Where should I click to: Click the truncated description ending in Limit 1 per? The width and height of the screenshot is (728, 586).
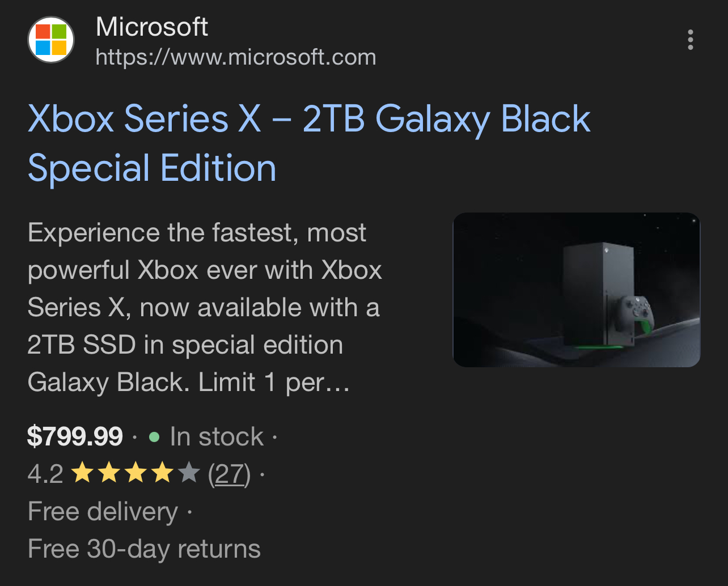[x=204, y=307]
